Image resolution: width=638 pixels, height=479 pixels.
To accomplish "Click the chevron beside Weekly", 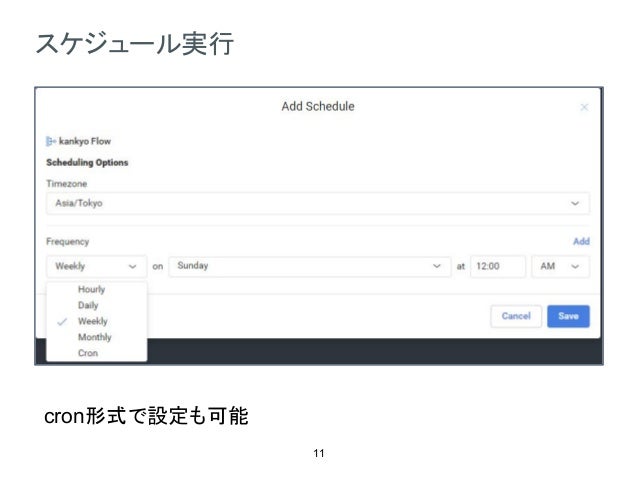I will [132, 267].
